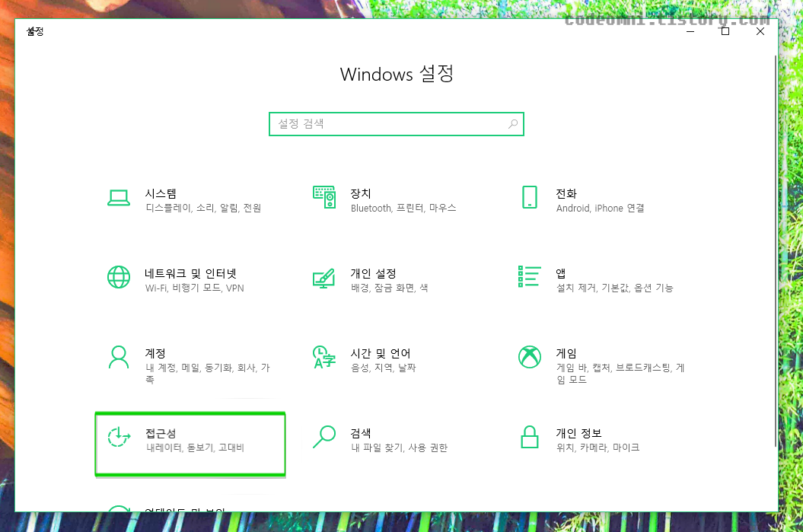
Task: Click '내 파일 찾기, 사용 권한' description
Action: 400,448
